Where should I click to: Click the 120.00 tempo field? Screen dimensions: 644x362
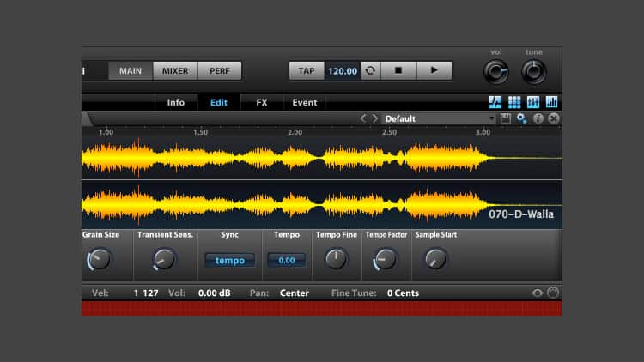coord(343,70)
